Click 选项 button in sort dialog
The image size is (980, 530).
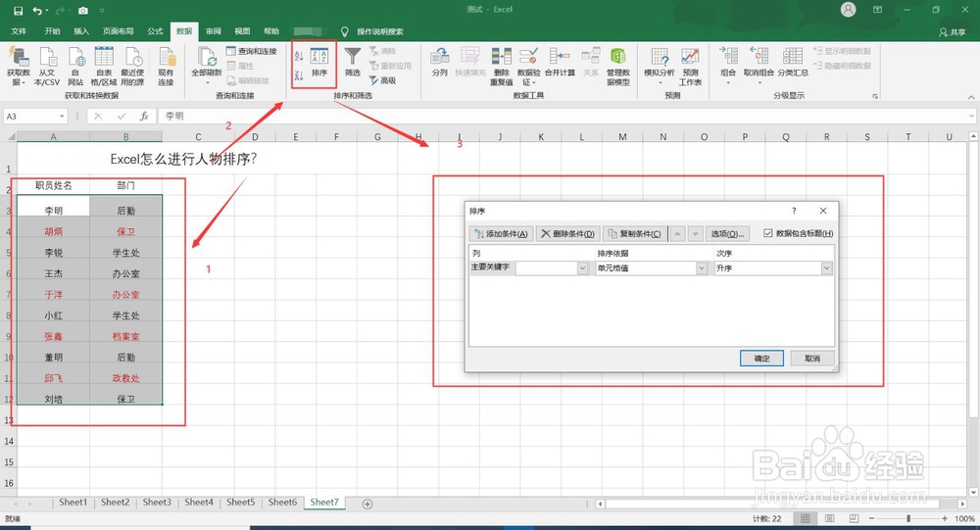pos(727,234)
